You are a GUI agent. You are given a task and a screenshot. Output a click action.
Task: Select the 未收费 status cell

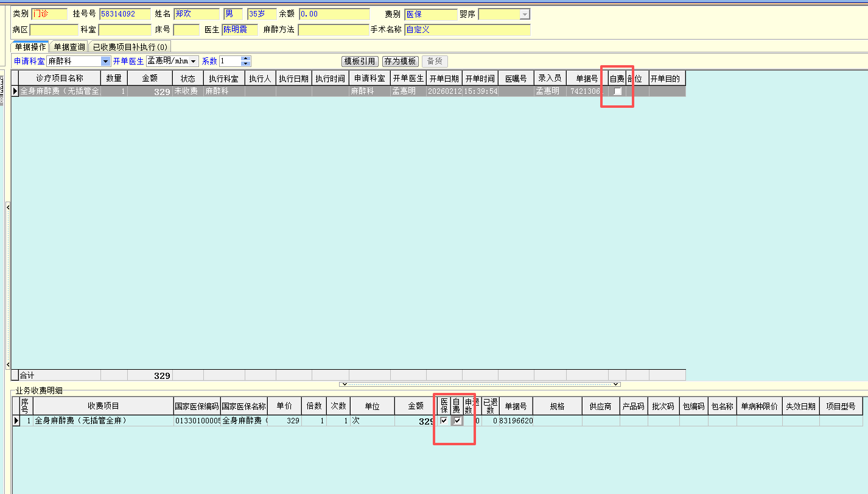187,91
